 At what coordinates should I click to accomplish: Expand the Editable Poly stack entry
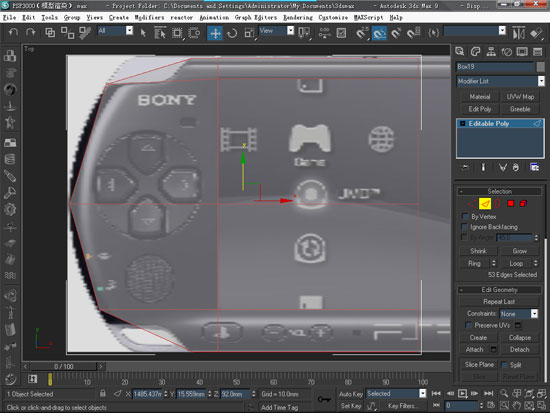pos(462,124)
